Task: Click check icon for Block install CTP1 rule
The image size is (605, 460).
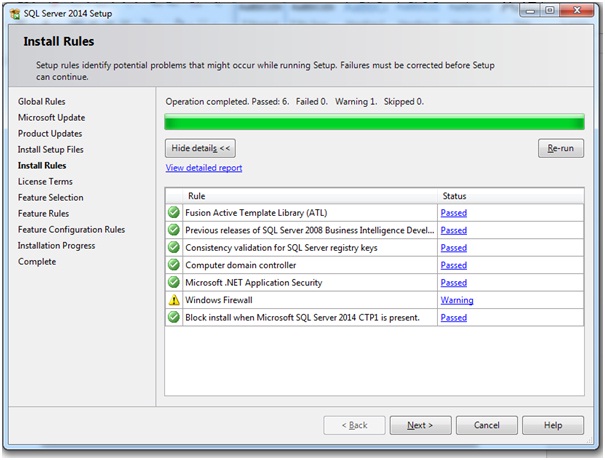Action: pos(174,317)
